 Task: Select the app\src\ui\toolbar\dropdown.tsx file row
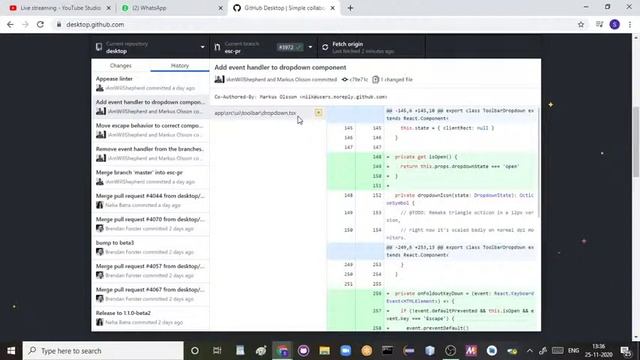pyautogui.click(x=268, y=113)
